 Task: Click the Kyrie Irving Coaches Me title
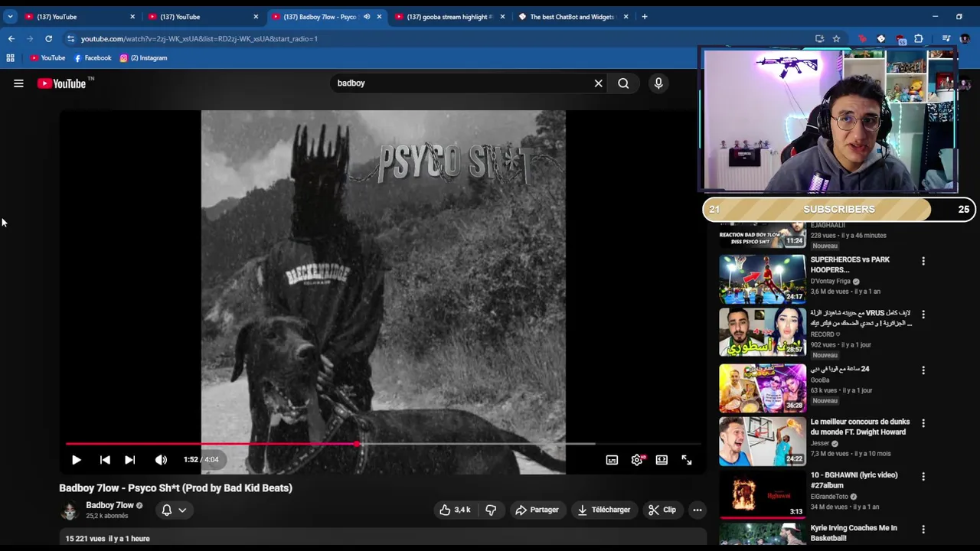click(x=854, y=533)
